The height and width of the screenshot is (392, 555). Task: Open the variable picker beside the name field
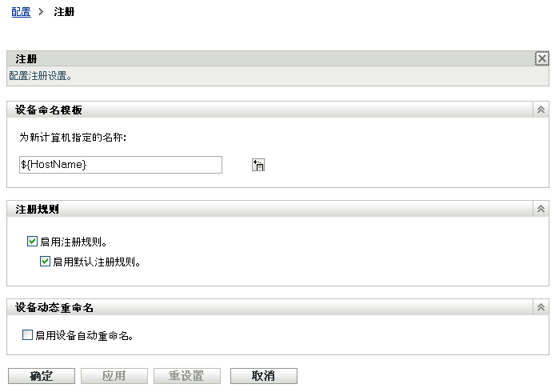(x=258, y=165)
